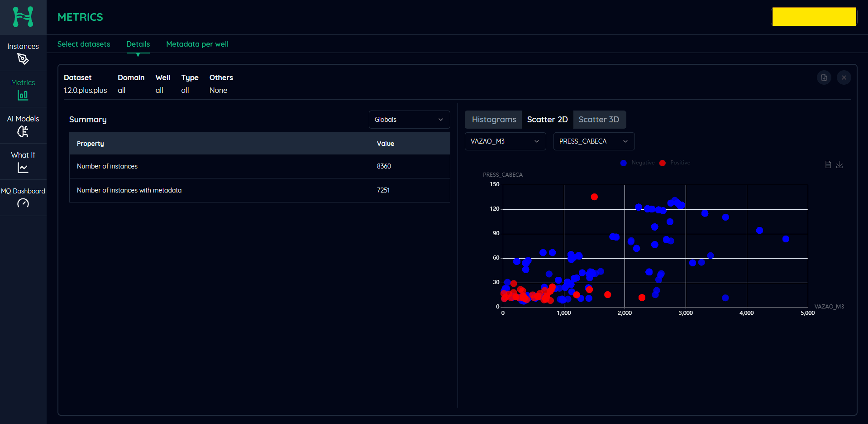Click the PRESS_CABECA y-axis label on chart

pyautogui.click(x=503, y=175)
